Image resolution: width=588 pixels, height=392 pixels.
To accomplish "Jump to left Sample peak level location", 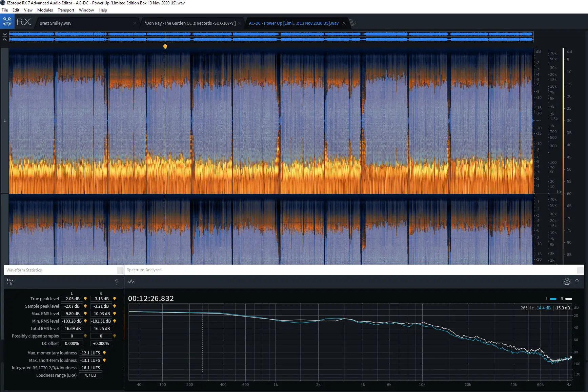I will [x=85, y=306].
